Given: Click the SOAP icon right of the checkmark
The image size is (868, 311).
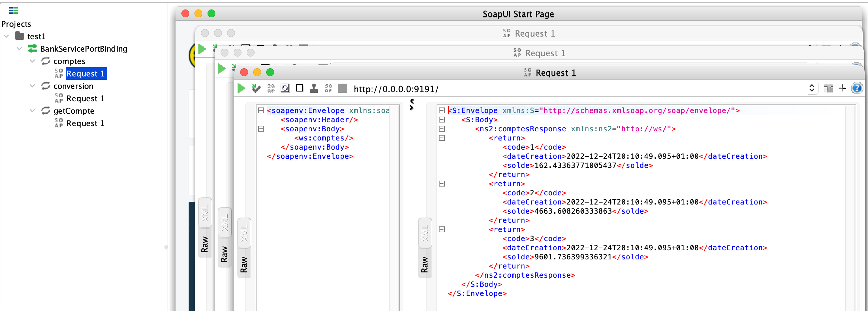Looking at the screenshot, I should click(271, 89).
